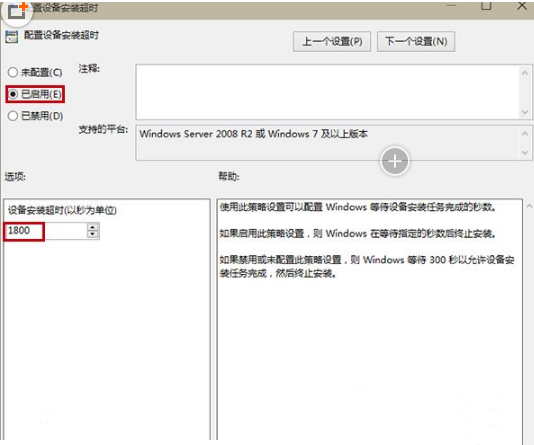The image size is (534, 445).
Task: Click inside the 注释 comment text box
Action: coord(327,92)
